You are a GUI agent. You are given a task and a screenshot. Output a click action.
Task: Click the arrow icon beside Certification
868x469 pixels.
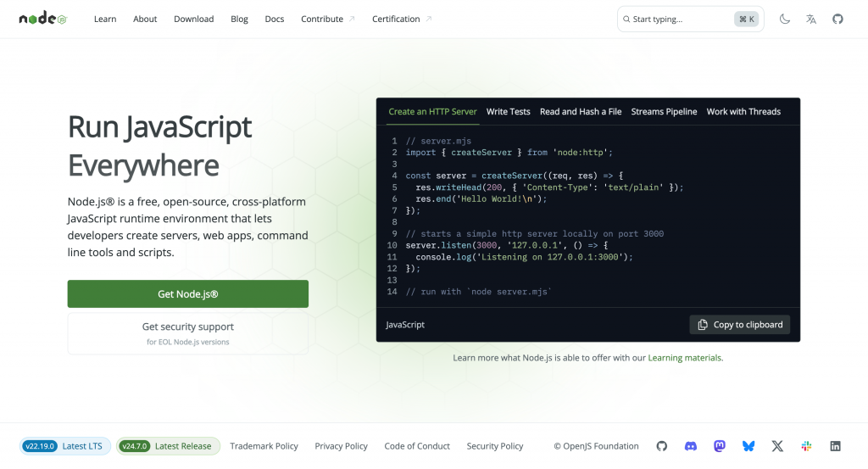tap(428, 19)
